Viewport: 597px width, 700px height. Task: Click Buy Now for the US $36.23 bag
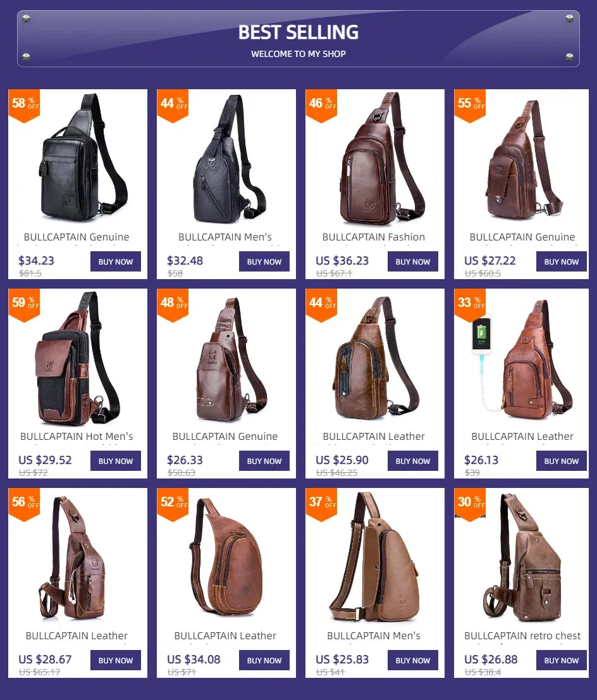pyautogui.click(x=413, y=261)
